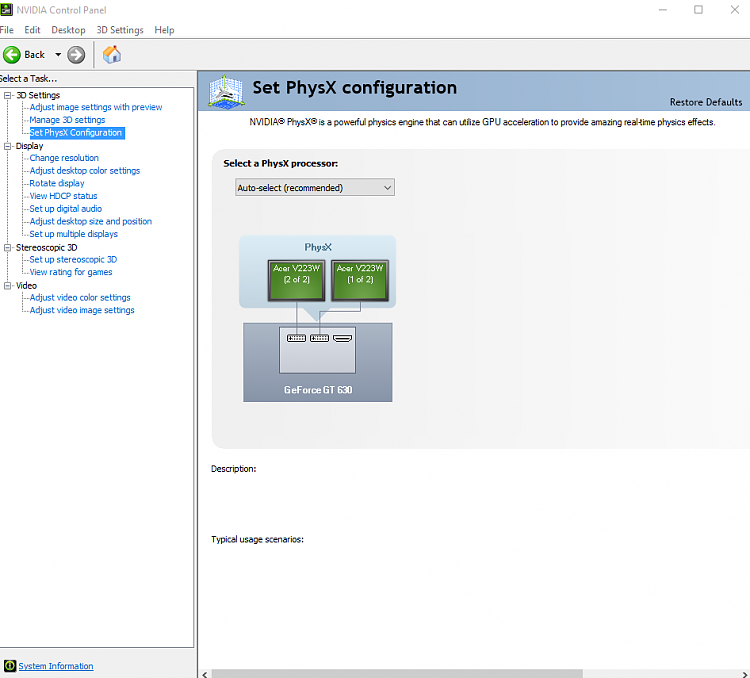This screenshot has width=750, height=678.
Task: Open Adjust video image settings
Action: 82,310
